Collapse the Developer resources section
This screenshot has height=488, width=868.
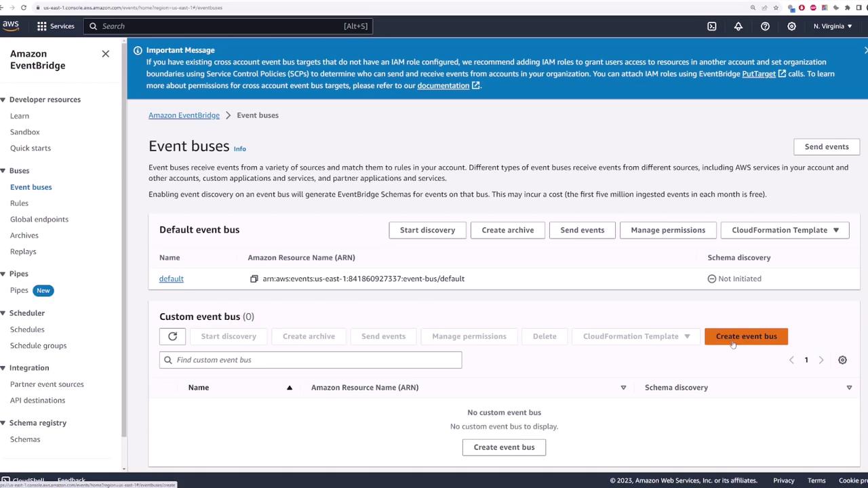click(3, 100)
